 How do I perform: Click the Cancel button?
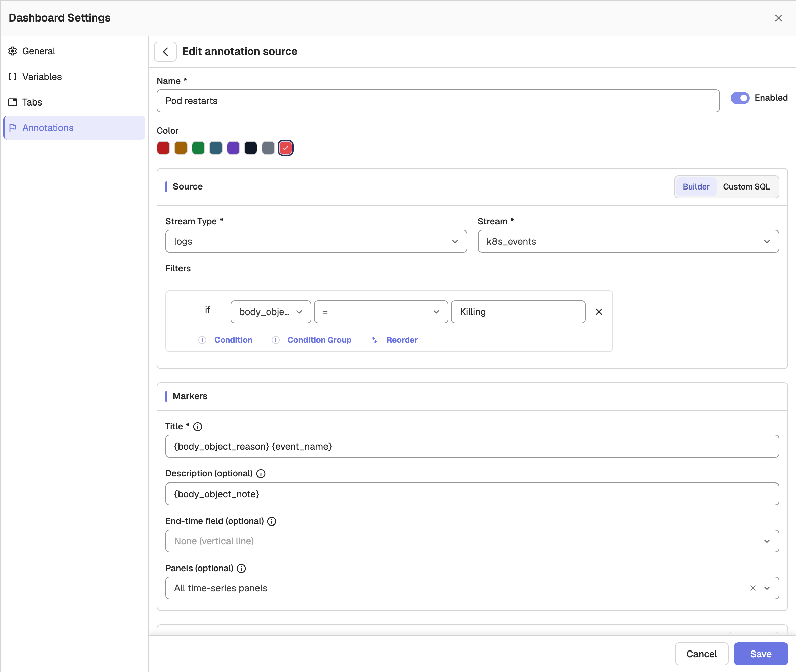click(702, 654)
